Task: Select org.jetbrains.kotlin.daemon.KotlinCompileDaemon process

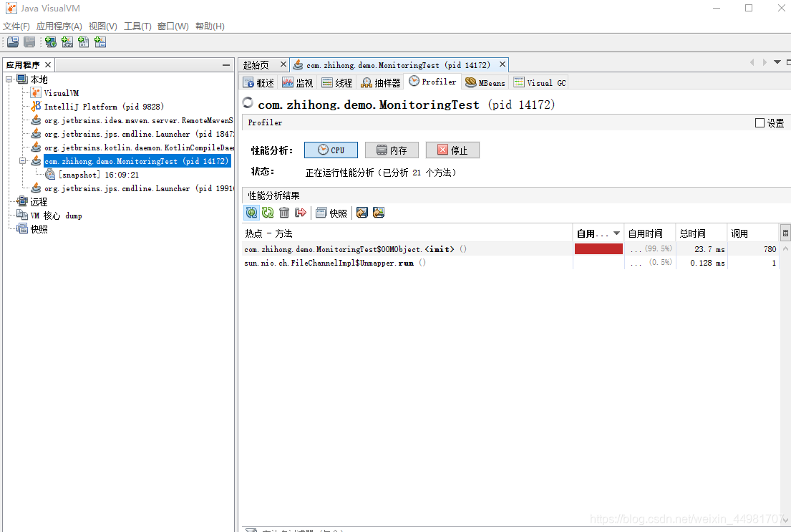Action: click(139, 147)
